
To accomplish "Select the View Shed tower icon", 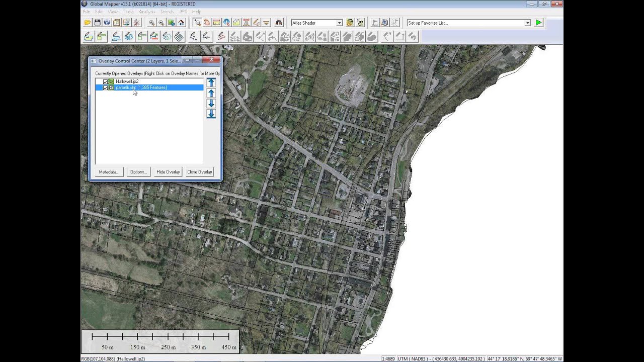I will [247, 23].
